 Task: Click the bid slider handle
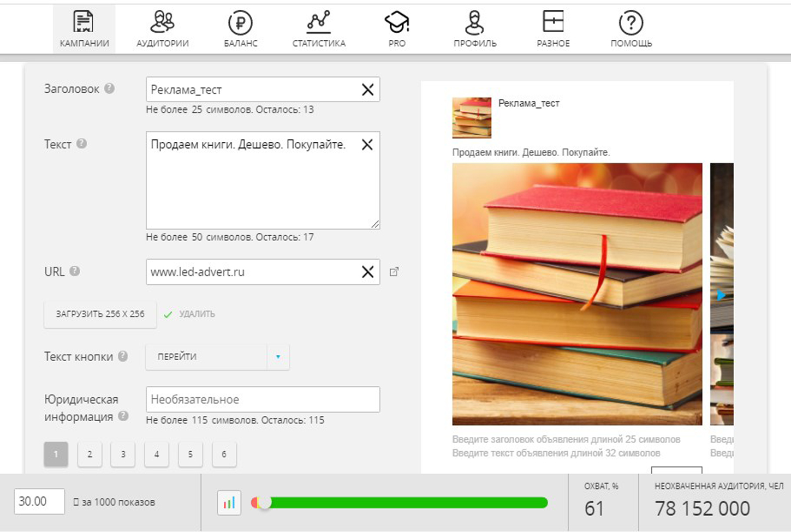click(265, 503)
